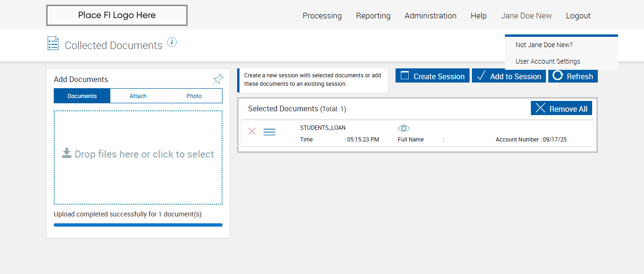Click the Account Number 09/17/25 text
The height and width of the screenshot is (274, 644).
[x=531, y=140]
